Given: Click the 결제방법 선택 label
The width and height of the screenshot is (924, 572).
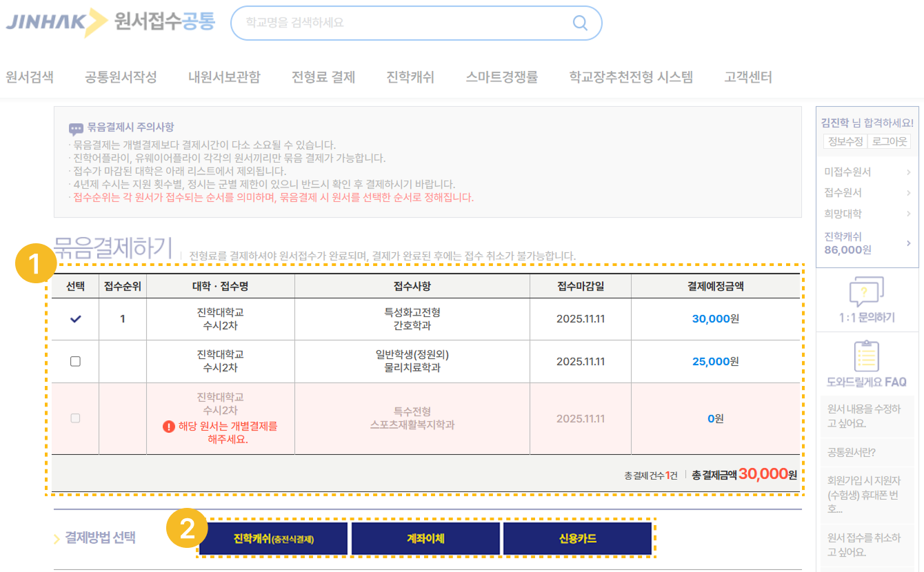Looking at the screenshot, I should 100,538.
